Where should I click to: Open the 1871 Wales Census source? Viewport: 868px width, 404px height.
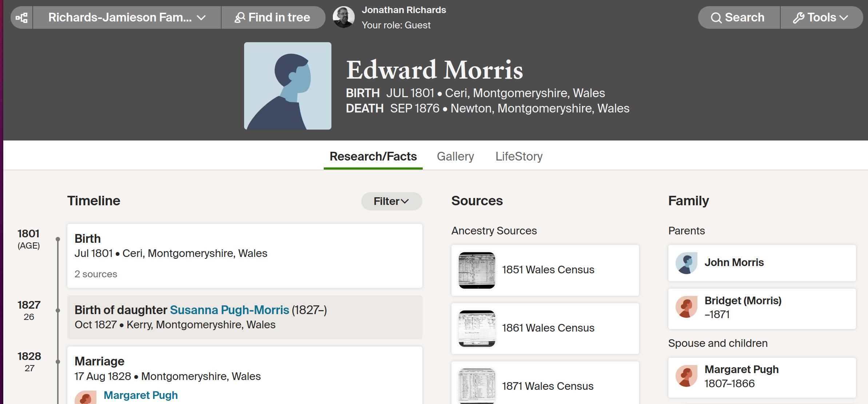coord(545,383)
